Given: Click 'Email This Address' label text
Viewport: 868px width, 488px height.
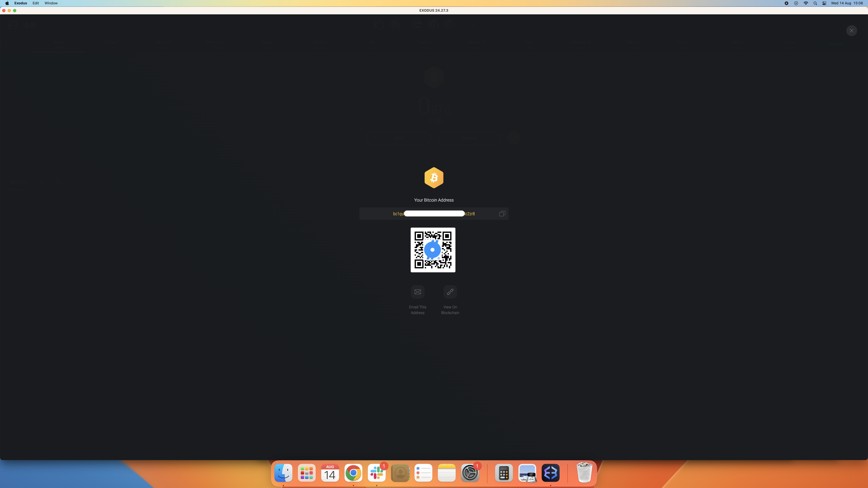Looking at the screenshot, I should click(417, 310).
